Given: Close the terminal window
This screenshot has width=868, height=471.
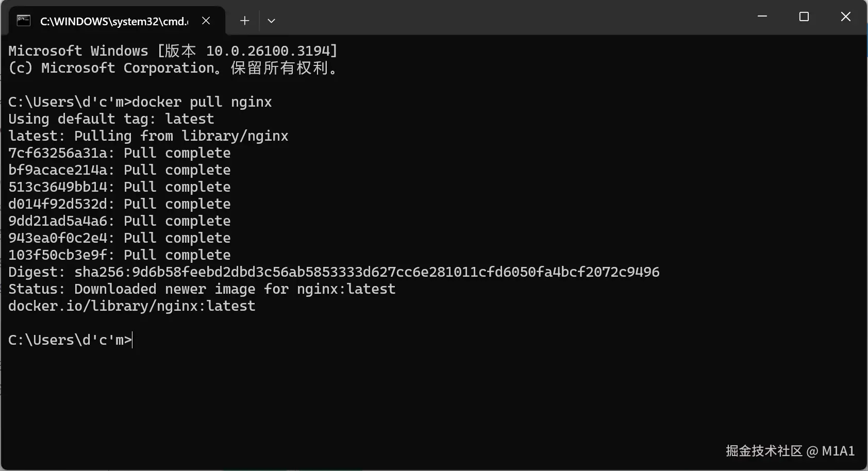Looking at the screenshot, I should (x=845, y=16).
